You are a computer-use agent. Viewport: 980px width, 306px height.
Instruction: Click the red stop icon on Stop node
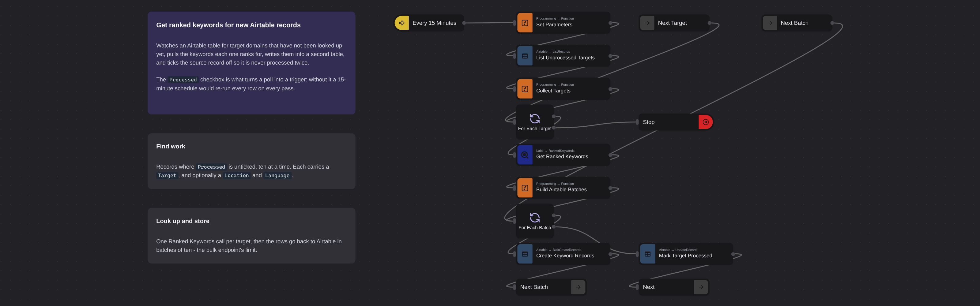705,122
